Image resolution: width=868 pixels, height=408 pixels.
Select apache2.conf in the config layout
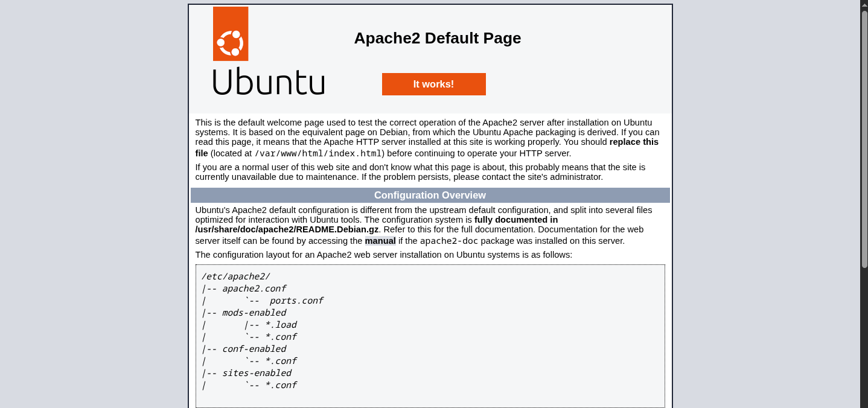[x=254, y=288]
